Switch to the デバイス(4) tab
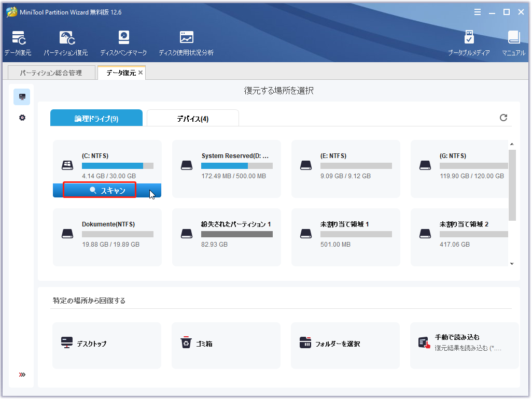This screenshot has height=400, width=532. (x=192, y=119)
